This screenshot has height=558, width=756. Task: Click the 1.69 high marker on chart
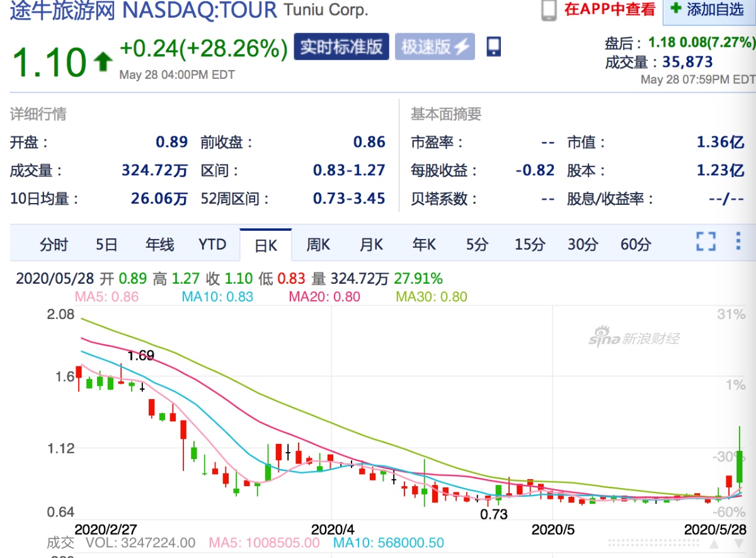coord(140,356)
